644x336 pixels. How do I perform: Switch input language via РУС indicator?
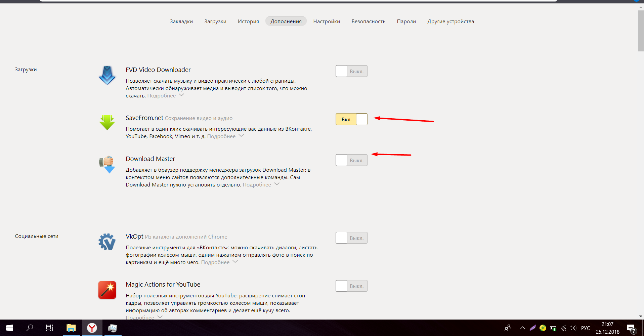point(586,328)
